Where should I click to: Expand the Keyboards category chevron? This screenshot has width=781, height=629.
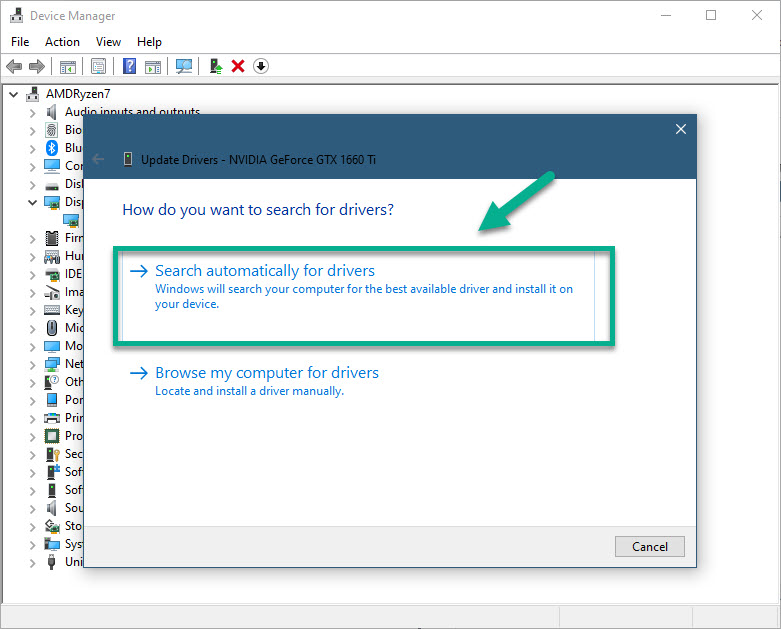click(x=33, y=311)
